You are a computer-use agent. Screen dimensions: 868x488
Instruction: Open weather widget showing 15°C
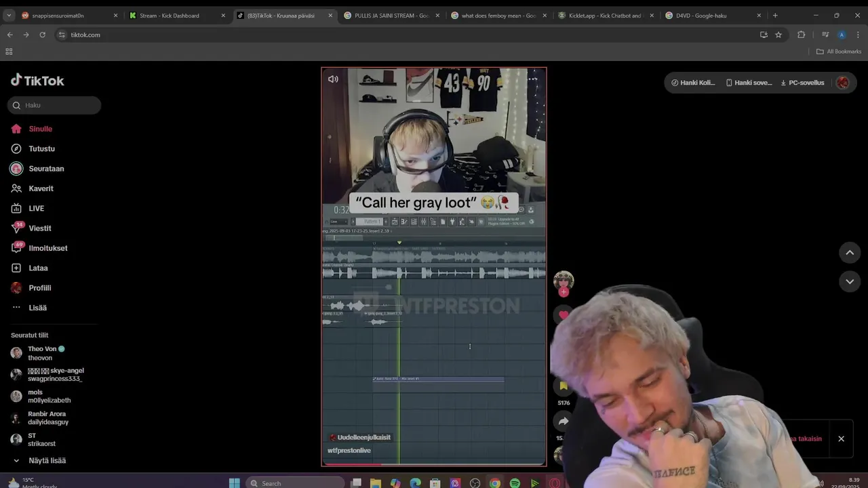click(33, 483)
